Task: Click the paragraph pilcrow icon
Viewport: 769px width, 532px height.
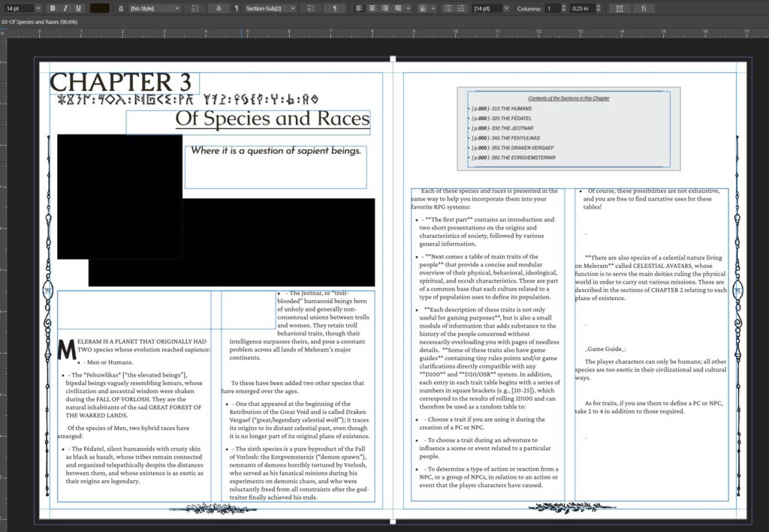Action: (x=237, y=8)
